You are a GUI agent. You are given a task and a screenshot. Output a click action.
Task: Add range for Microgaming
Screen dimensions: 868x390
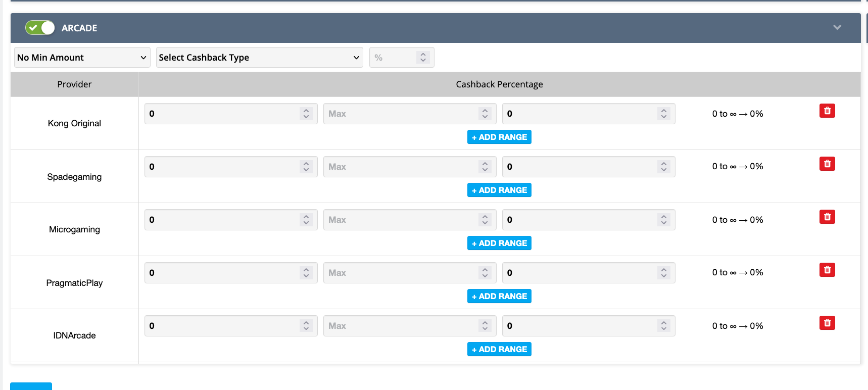point(499,243)
